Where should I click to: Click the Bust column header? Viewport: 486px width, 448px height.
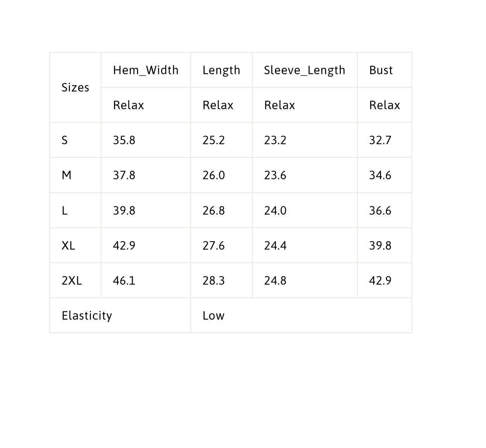tap(381, 70)
